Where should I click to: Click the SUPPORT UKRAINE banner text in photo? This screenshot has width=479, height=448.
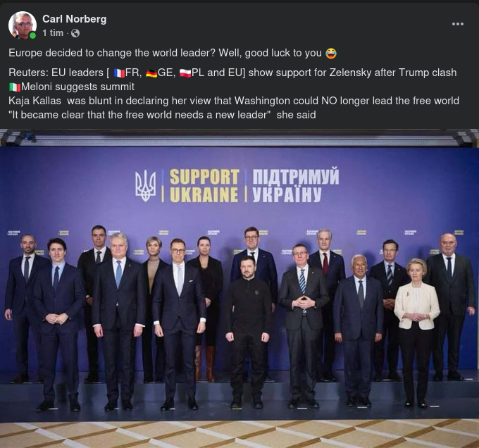tap(204, 185)
